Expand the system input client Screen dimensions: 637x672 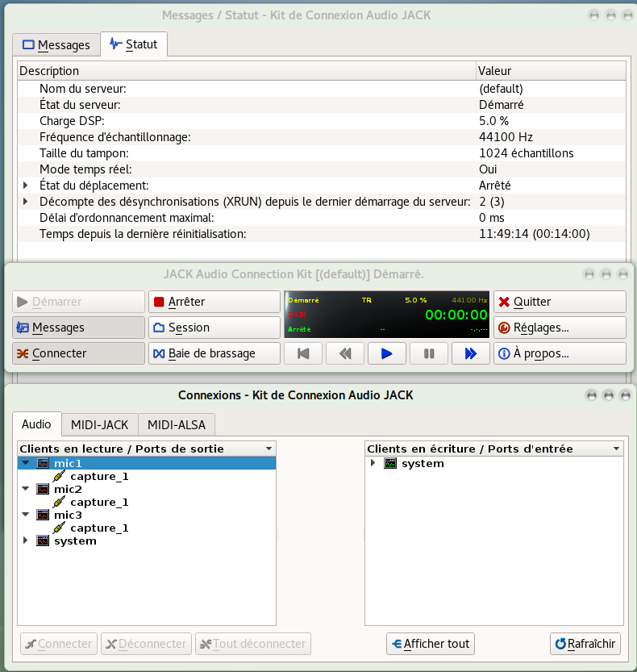[x=373, y=463]
